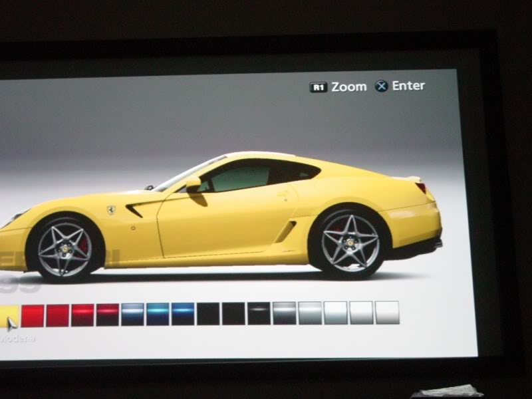Choose the third blue swatch next to black
This screenshot has width=532, height=399.
coord(183,314)
